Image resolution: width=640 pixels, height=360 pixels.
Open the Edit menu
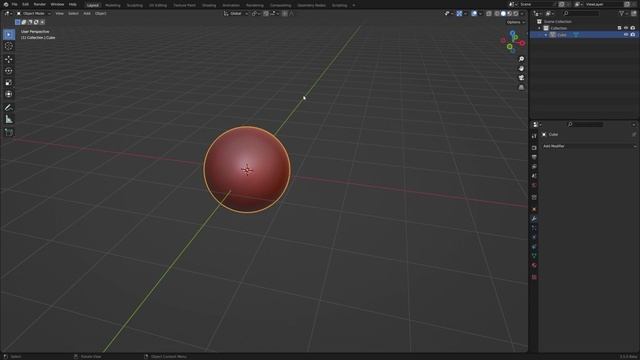coord(25,4)
